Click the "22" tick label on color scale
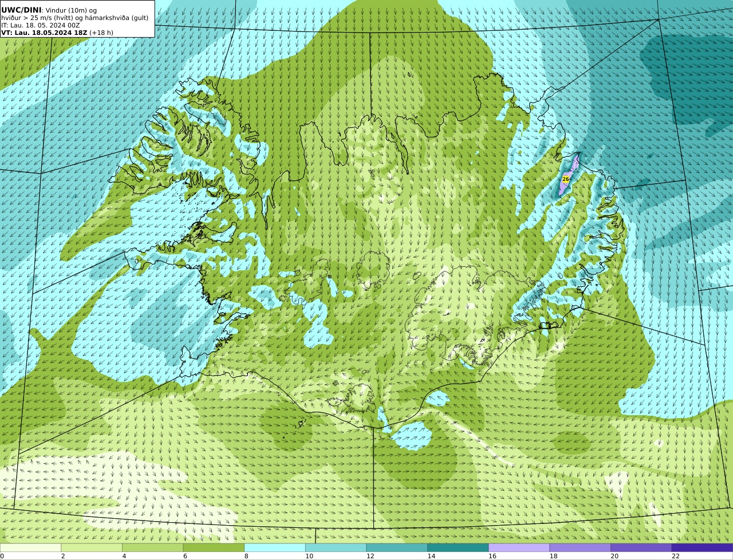This screenshot has height=560, width=733. click(x=676, y=556)
